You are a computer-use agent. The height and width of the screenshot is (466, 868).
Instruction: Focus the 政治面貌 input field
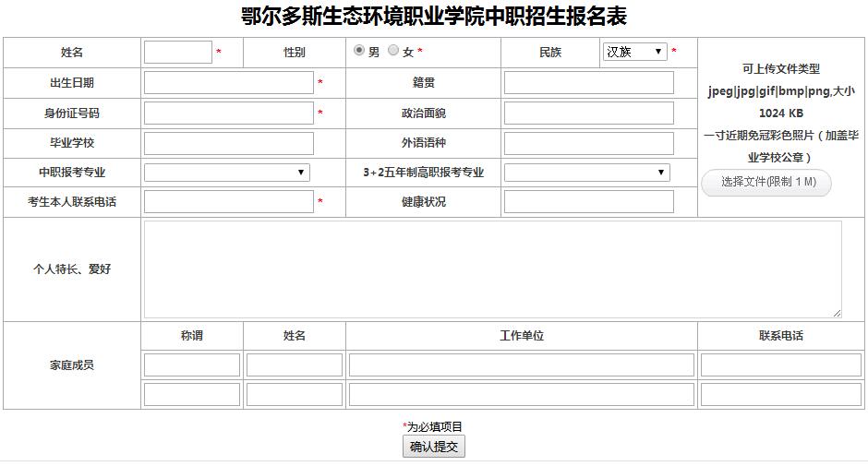(x=589, y=113)
